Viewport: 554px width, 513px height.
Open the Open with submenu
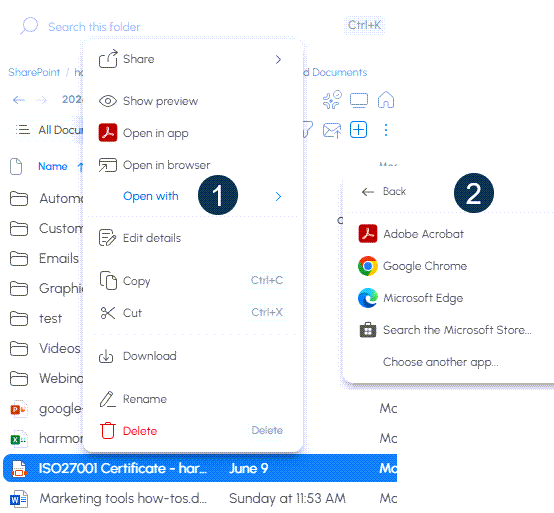tap(193, 196)
